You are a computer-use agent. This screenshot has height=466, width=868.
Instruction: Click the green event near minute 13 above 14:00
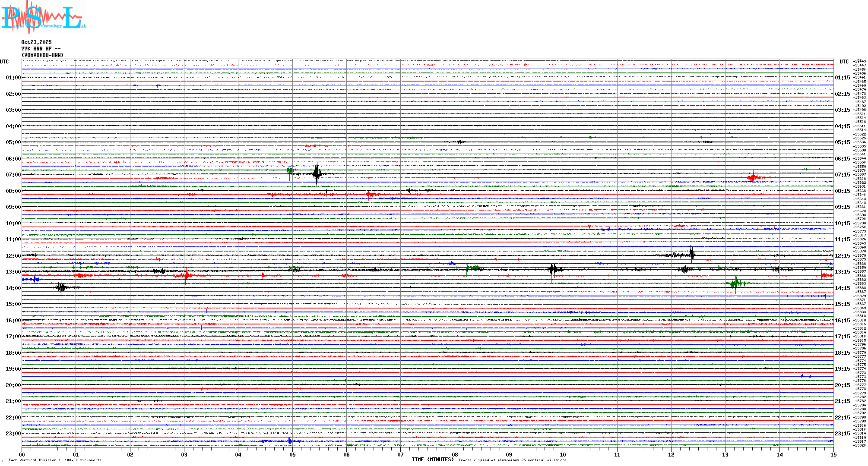tap(736, 283)
